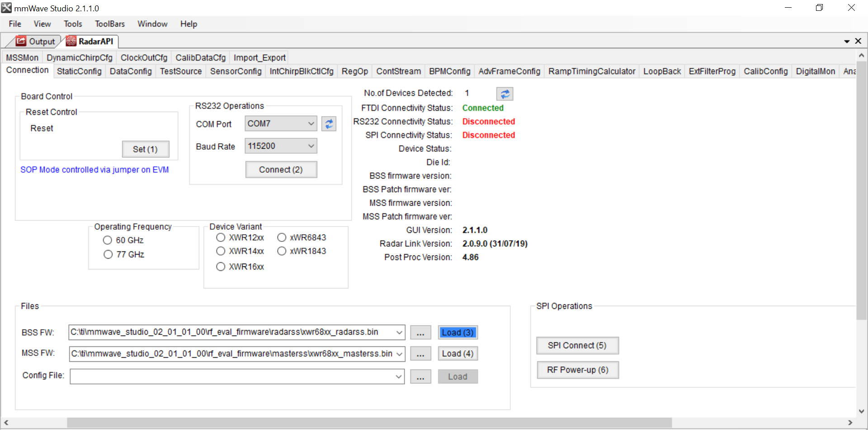Click RF Power-up (6) button
868x430 pixels.
tap(577, 370)
